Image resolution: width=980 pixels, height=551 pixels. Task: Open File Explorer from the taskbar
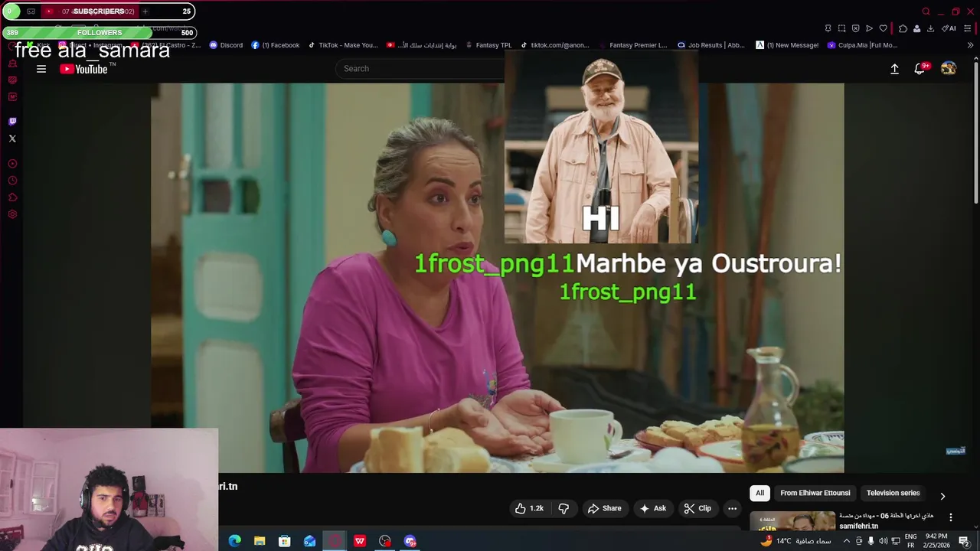pos(260,541)
